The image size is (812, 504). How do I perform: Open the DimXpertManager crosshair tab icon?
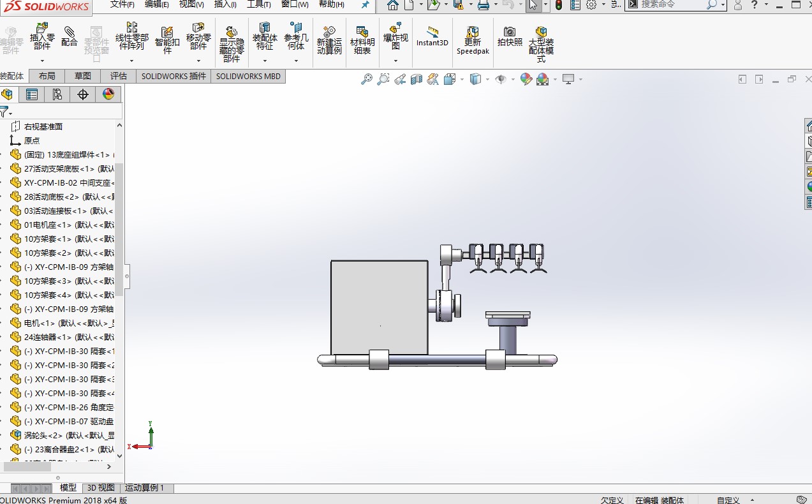82,94
